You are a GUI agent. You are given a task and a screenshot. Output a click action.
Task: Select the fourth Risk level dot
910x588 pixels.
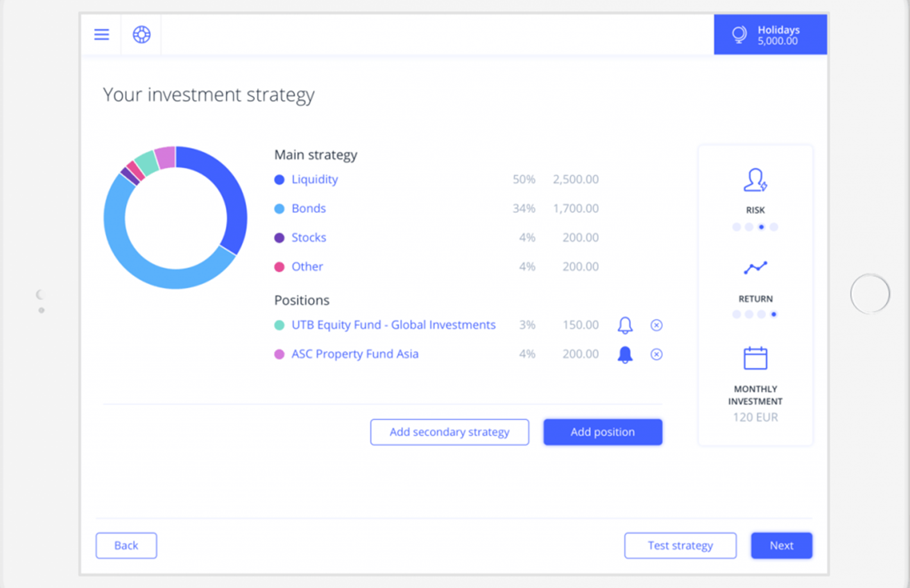coord(773,227)
